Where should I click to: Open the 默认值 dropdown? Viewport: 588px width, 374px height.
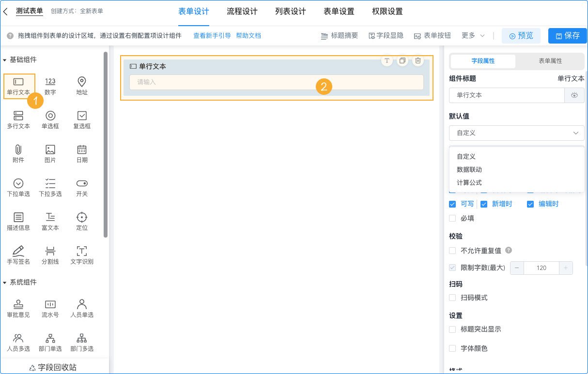click(516, 133)
